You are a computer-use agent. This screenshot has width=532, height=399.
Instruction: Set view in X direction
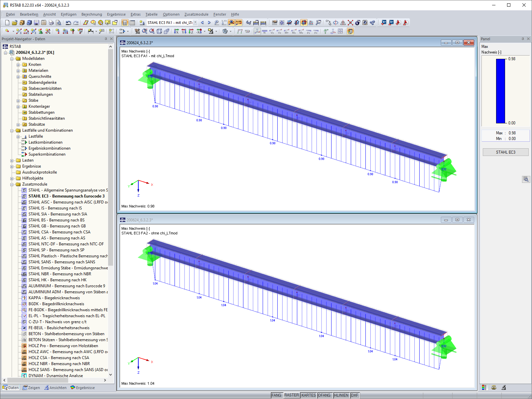point(177,31)
